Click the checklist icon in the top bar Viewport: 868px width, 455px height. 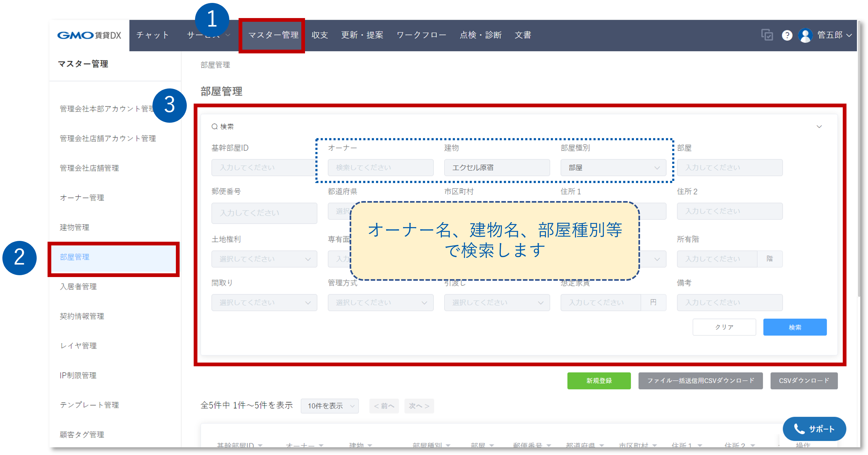click(x=767, y=35)
